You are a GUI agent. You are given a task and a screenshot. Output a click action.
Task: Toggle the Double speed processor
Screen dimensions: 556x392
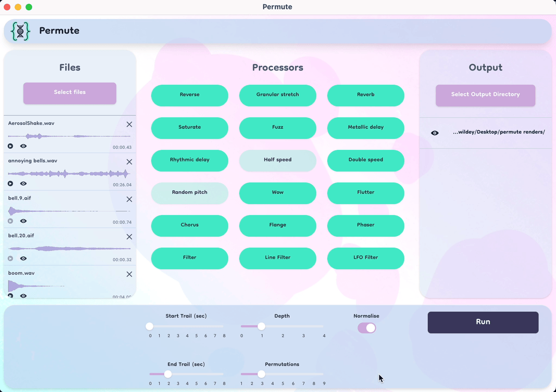(366, 160)
